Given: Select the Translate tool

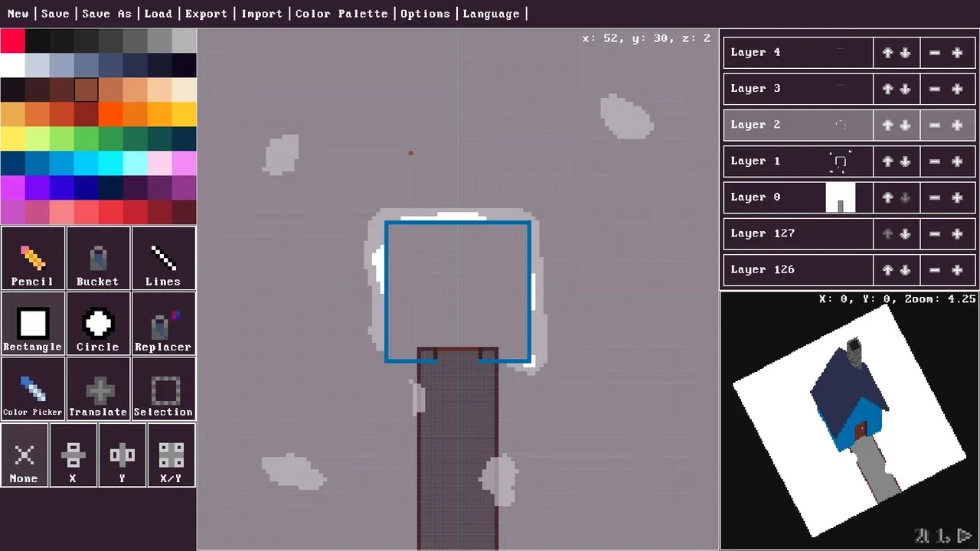Looking at the screenshot, I should coord(98,389).
